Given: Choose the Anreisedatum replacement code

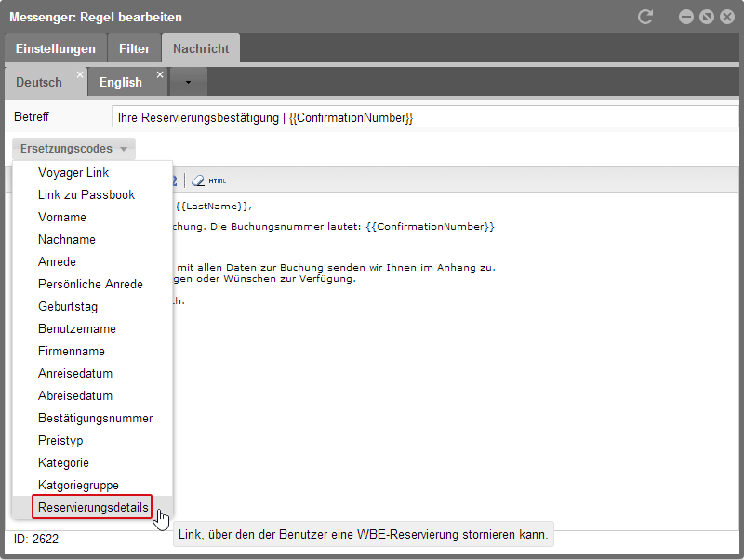Looking at the screenshot, I should (x=75, y=373).
